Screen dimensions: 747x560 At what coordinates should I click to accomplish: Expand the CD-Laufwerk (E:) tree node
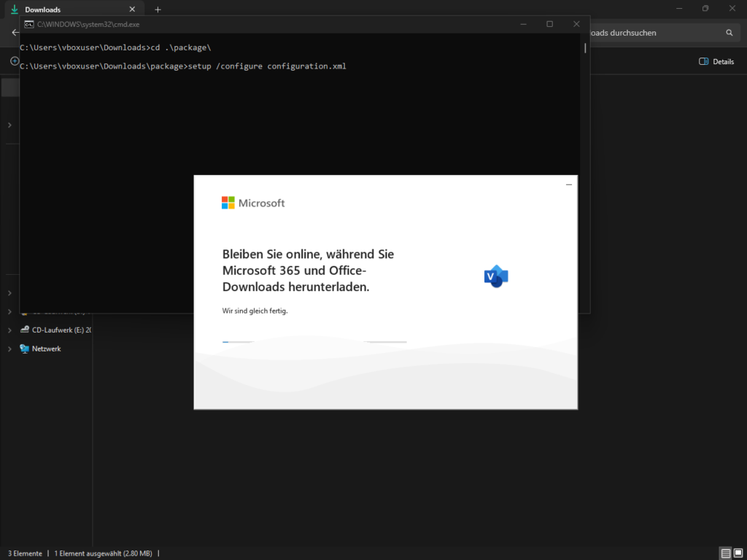pos(9,330)
